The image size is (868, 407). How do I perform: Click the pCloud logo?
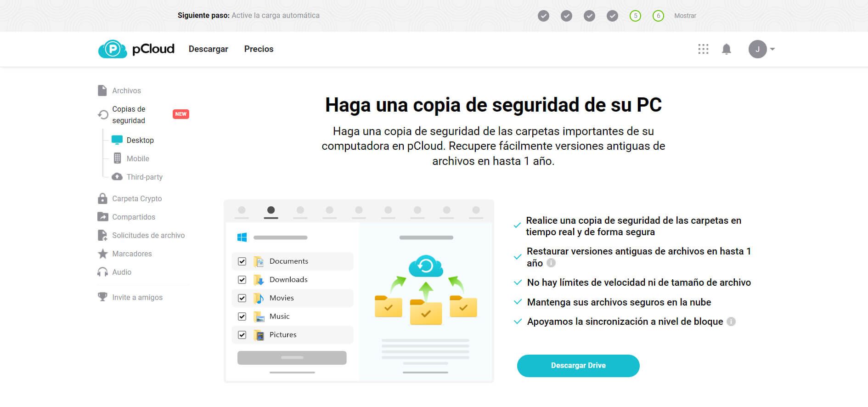coord(136,49)
